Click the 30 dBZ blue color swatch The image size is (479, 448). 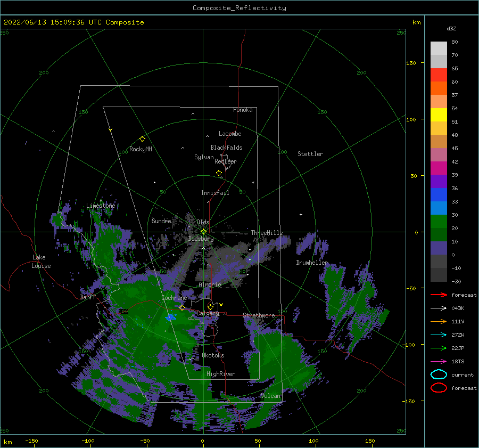point(439,208)
